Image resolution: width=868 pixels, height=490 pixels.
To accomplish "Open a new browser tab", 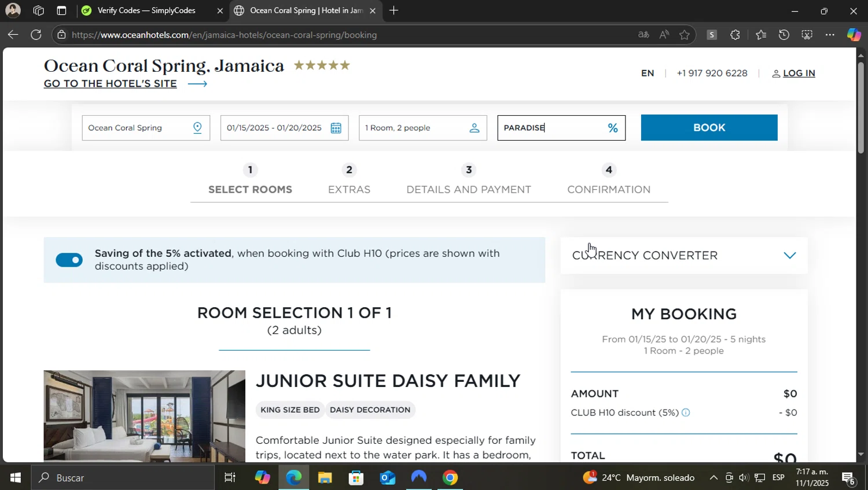I will 393,10.
